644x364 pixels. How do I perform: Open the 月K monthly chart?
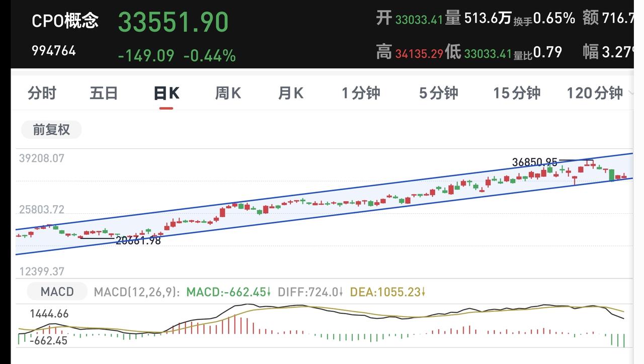pyautogui.click(x=291, y=93)
